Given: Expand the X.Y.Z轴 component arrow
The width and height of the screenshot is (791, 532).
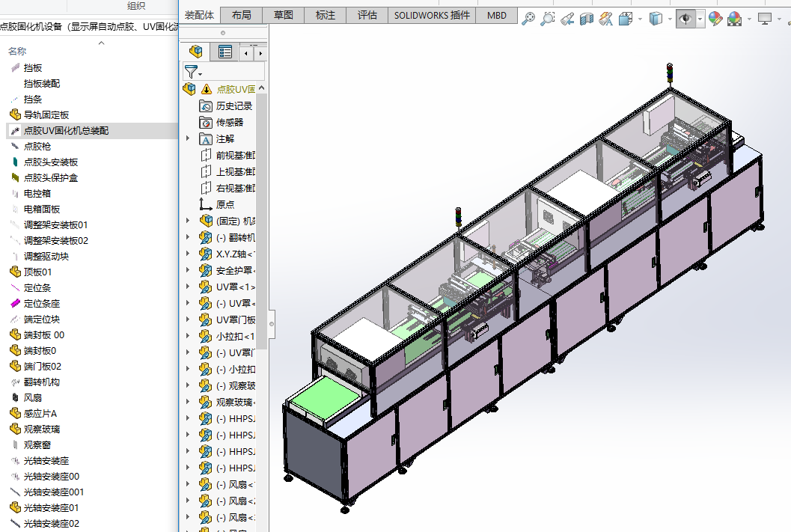Looking at the screenshot, I should [x=188, y=254].
